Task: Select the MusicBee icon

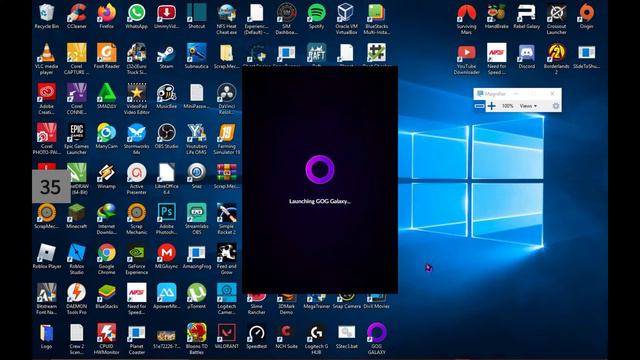Action: (167, 96)
